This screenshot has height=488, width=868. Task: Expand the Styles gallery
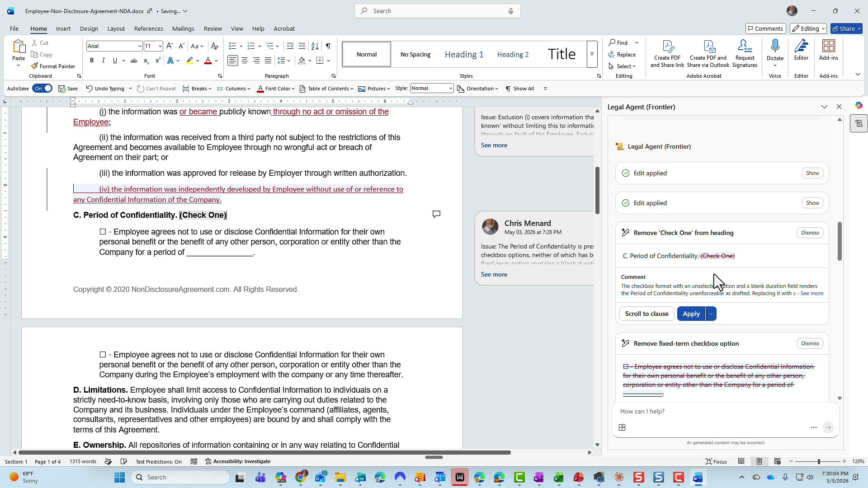[x=592, y=54]
